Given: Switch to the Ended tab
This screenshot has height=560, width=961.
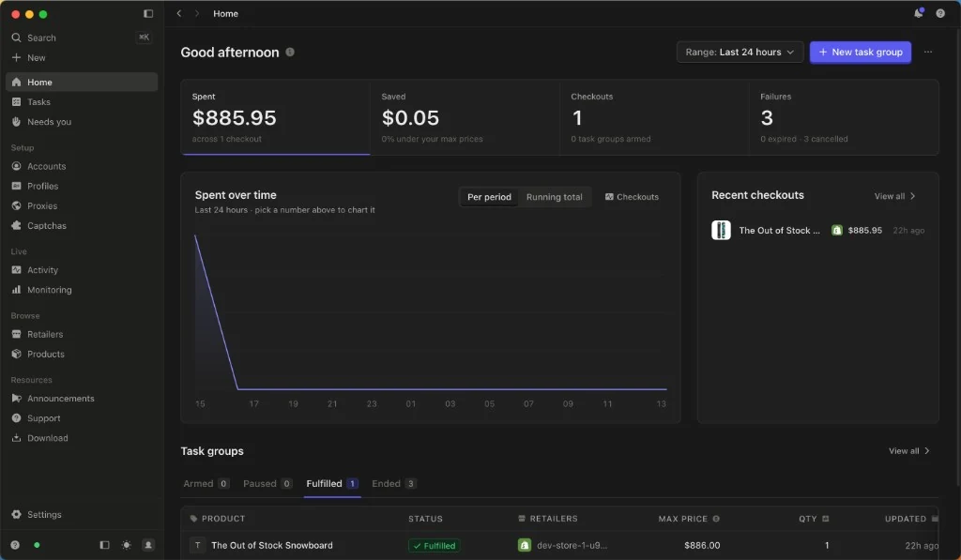Looking at the screenshot, I should pos(394,483).
